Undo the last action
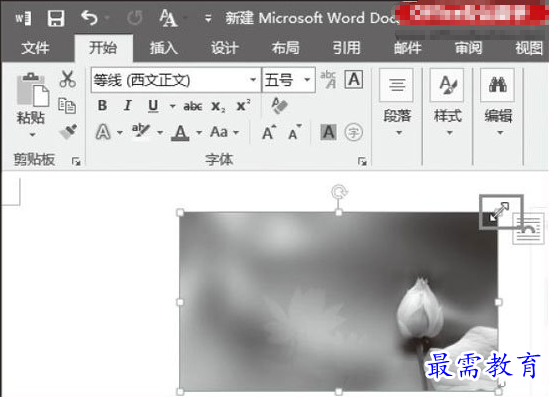This screenshot has height=397, width=549. pyautogui.click(x=89, y=18)
